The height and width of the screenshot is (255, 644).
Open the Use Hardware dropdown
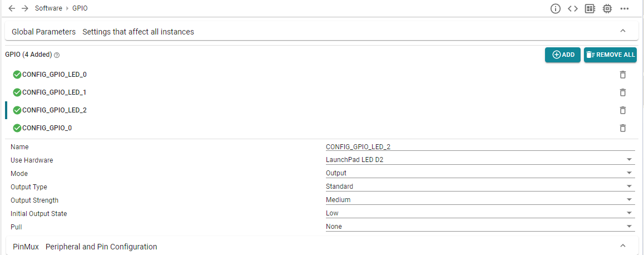[x=480, y=160]
